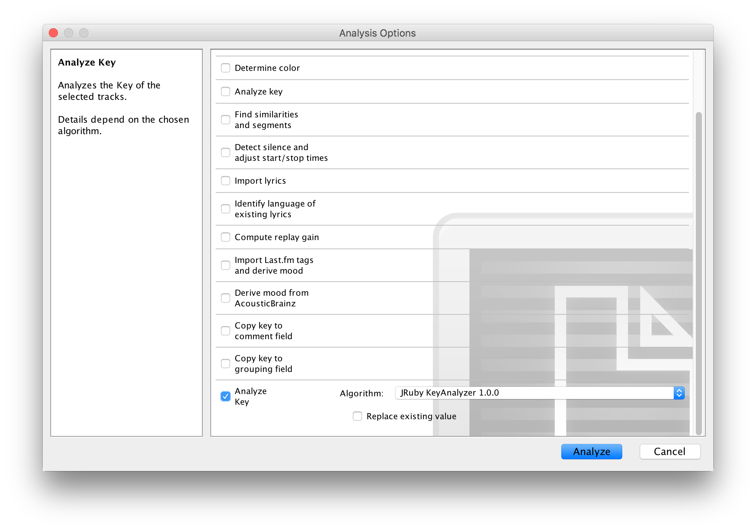Screen dimensions: 756x532
Task: Close the Analysis Options dialog
Action: point(53,33)
